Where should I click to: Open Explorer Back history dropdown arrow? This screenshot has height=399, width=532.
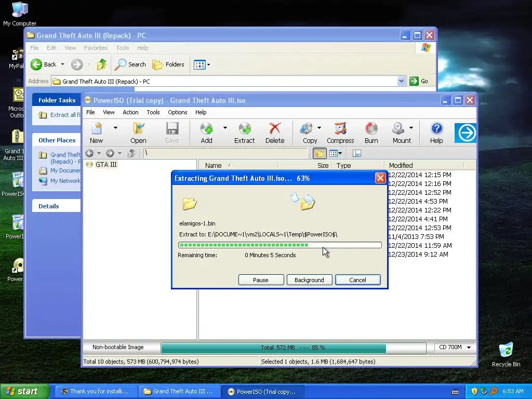click(62, 64)
